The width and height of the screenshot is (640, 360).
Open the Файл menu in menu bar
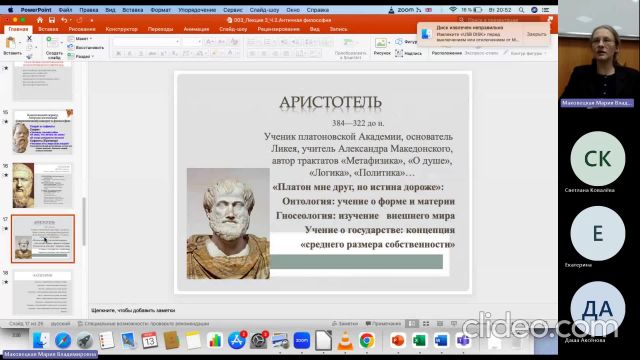65,10
